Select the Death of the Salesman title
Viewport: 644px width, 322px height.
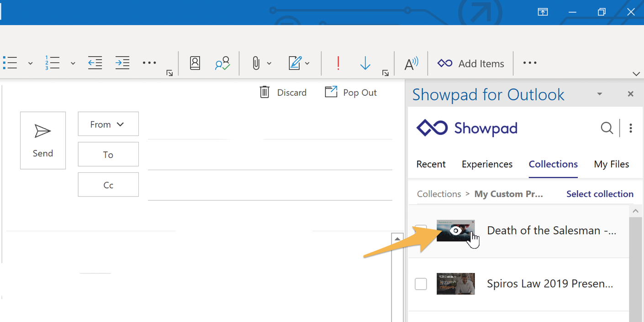[552, 230]
